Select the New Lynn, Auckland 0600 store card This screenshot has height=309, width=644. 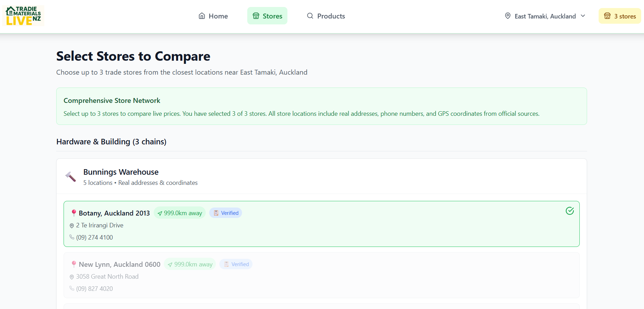(x=321, y=275)
